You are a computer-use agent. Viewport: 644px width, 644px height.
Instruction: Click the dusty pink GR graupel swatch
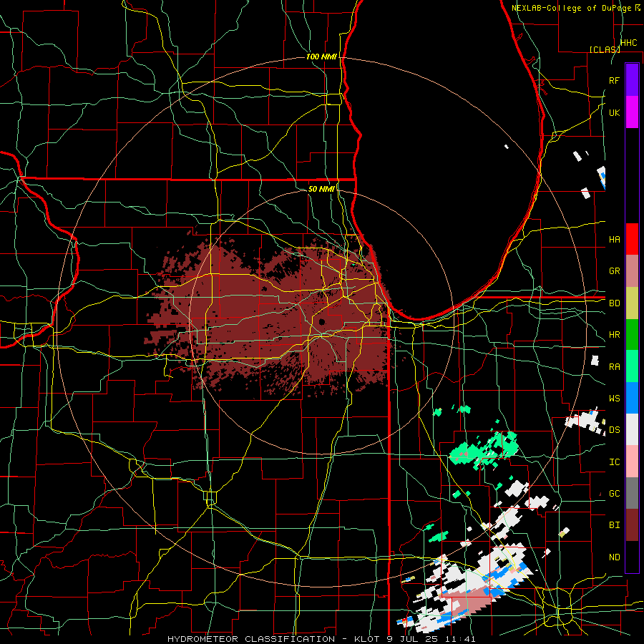point(632,271)
